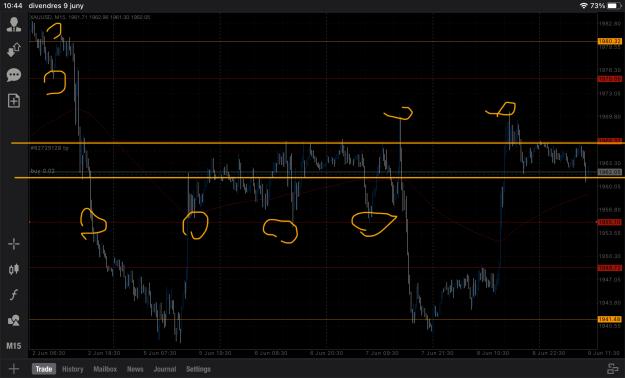Tap the XAUUSD M15 chart title text

tap(90, 17)
